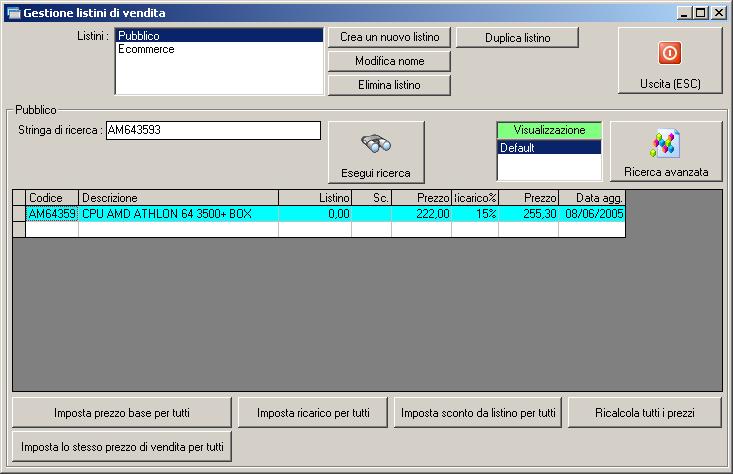Viewport: 733px width, 474px height.
Task: Click the 08/06/2005 date cell
Action: click(x=592, y=214)
